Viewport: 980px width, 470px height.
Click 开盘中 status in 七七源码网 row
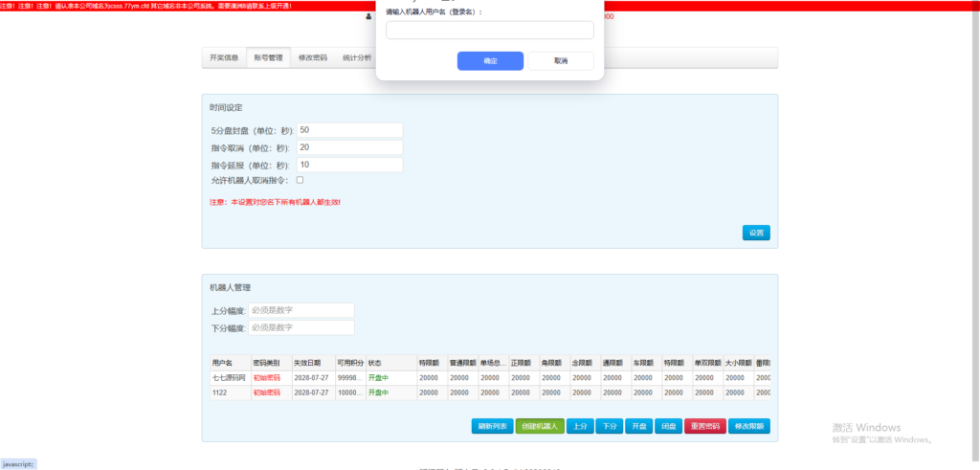378,377
